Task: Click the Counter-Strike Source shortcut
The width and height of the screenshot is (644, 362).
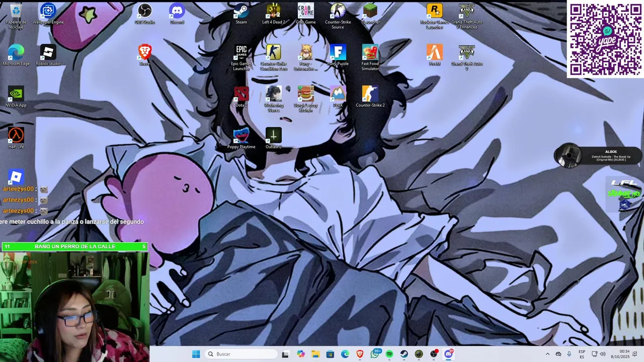Action: 338,16
